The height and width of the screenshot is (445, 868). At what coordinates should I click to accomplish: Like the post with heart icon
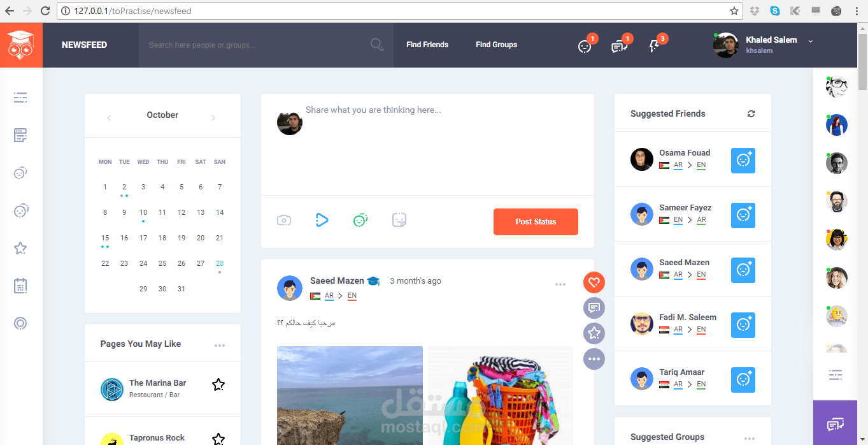pyautogui.click(x=594, y=282)
